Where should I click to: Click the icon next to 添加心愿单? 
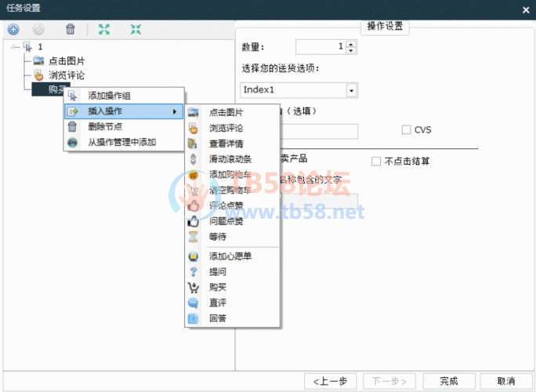pos(194,256)
